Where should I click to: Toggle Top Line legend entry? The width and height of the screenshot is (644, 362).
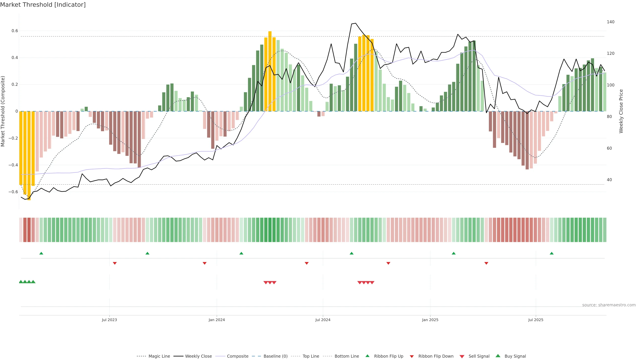[x=311, y=356]
